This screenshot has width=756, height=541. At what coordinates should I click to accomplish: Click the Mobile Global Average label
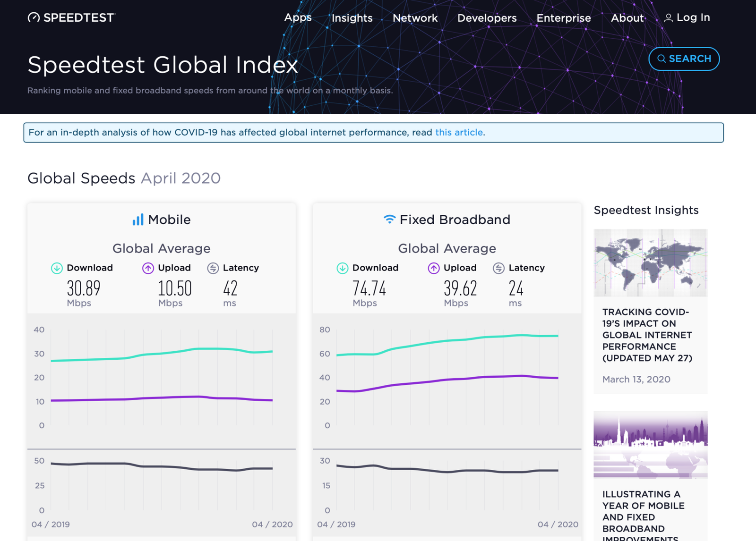(161, 248)
